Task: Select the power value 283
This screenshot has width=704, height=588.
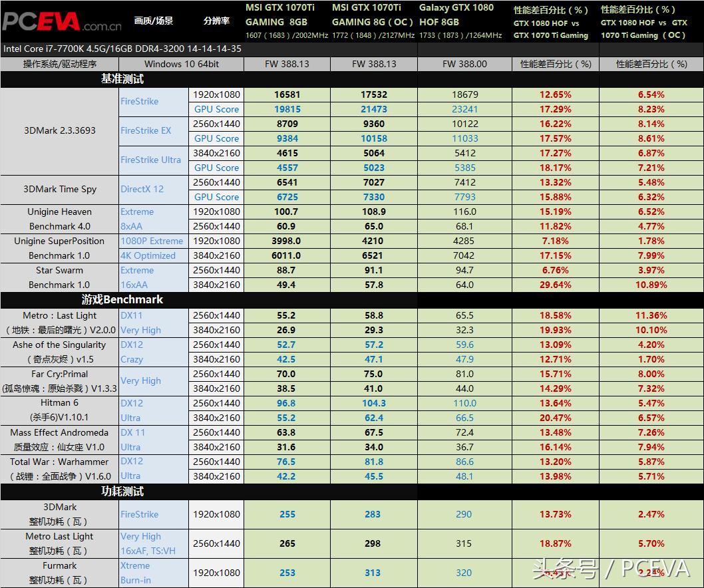Action: pos(373,514)
